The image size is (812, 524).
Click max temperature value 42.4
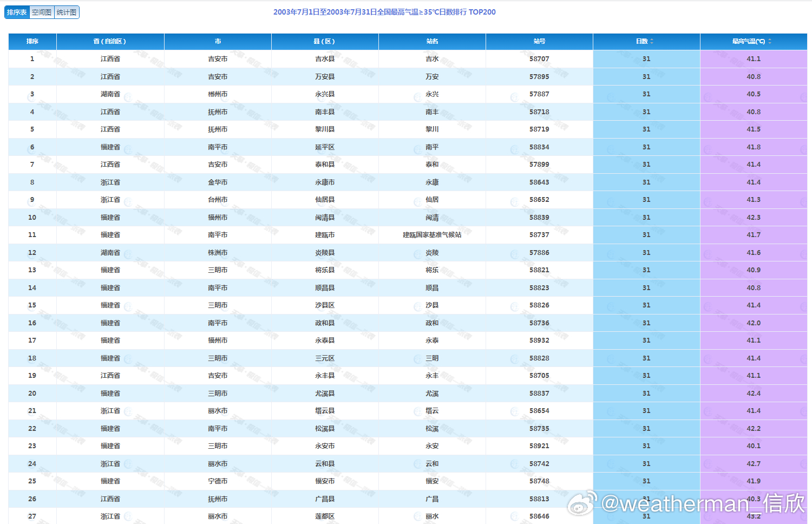pyautogui.click(x=754, y=393)
